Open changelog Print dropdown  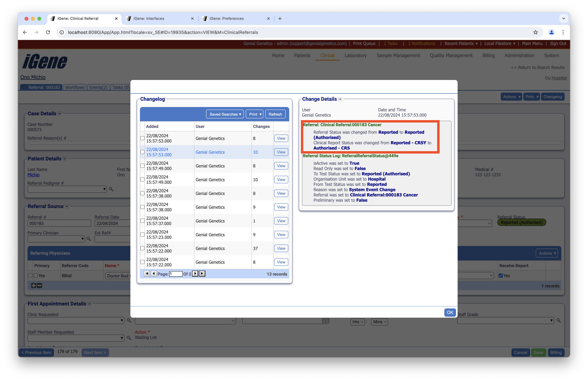255,114
